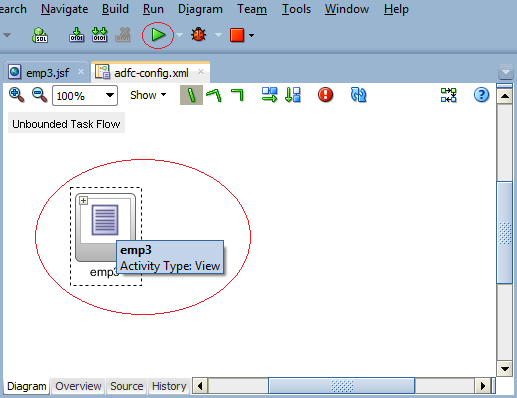Click the red Terminate square icon
This screenshot has width=517, height=398.
237,35
